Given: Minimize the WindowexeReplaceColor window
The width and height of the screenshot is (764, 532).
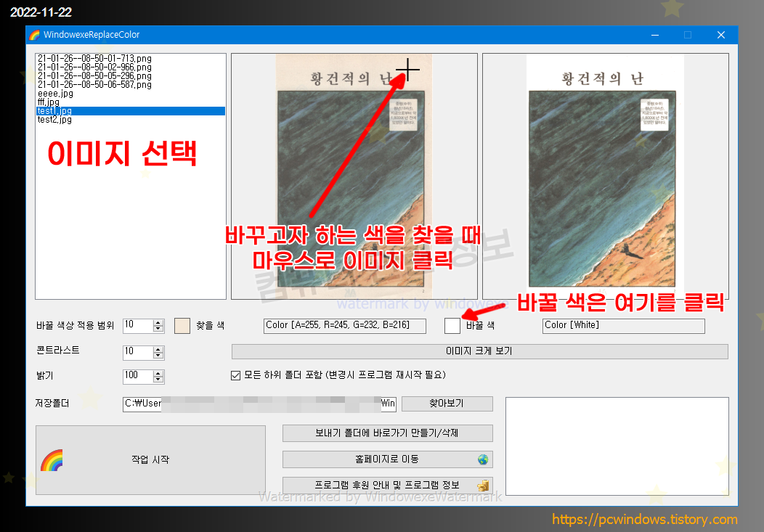Looking at the screenshot, I should coord(655,35).
